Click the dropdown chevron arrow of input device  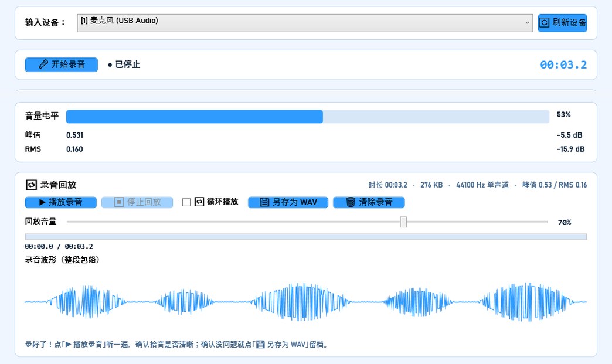(527, 23)
